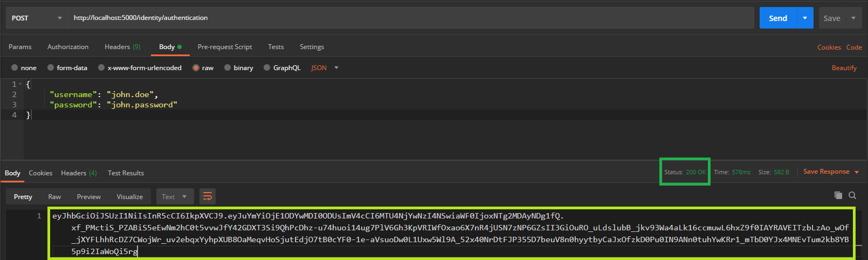Click the blue Send button

point(777,18)
